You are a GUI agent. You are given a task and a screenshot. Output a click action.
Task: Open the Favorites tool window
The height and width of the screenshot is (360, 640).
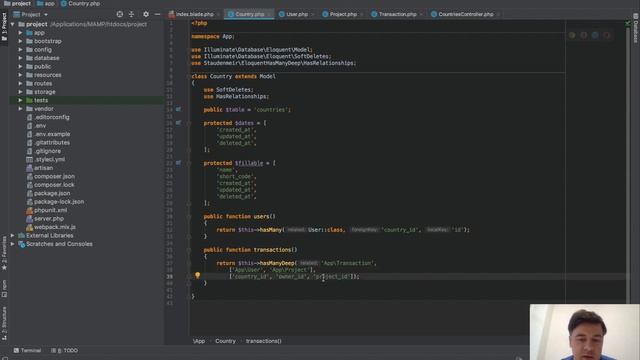coord(4,253)
